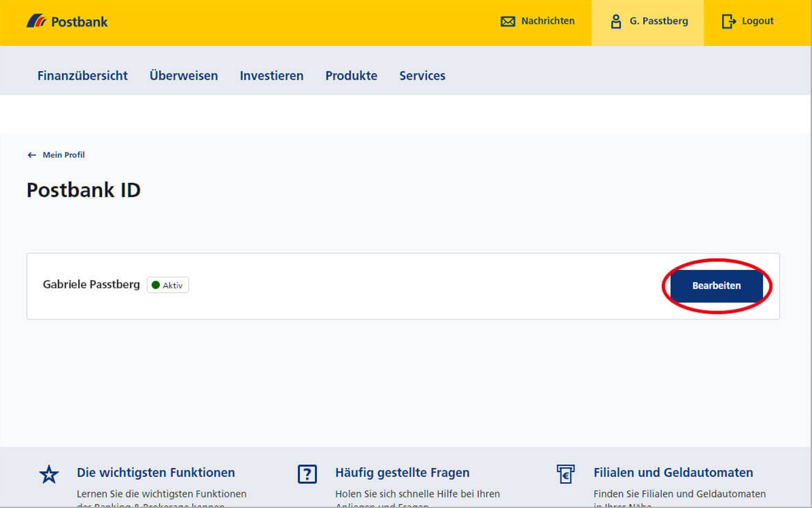
Task: Click the question mark FAQ icon
Action: pyautogui.click(x=307, y=474)
